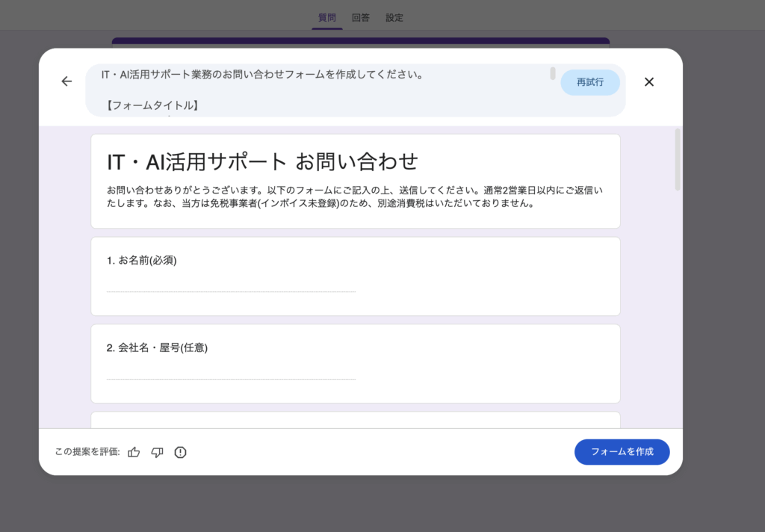
Task: Click the form preview's vertical scrollbar
Action: [678, 158]
